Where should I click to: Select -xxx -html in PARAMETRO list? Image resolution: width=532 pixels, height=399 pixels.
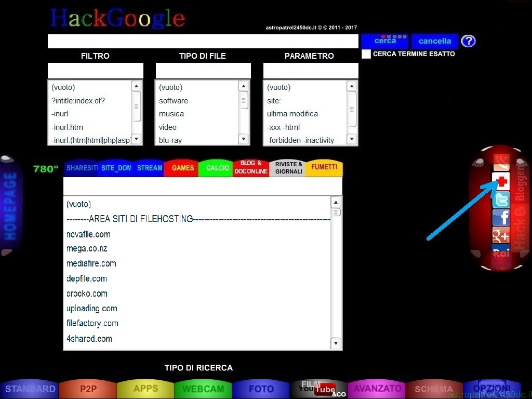[283, 127]
